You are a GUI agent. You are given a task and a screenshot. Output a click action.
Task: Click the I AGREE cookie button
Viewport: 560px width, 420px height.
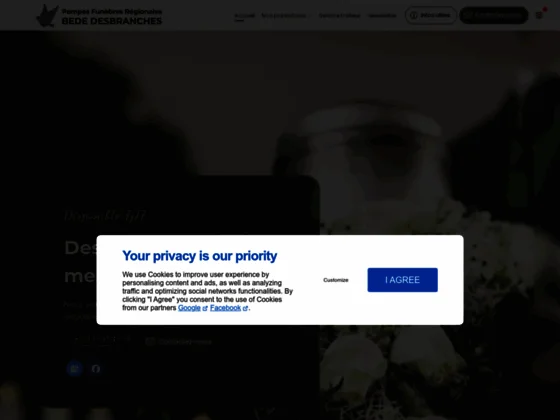[x=402, y=280]
